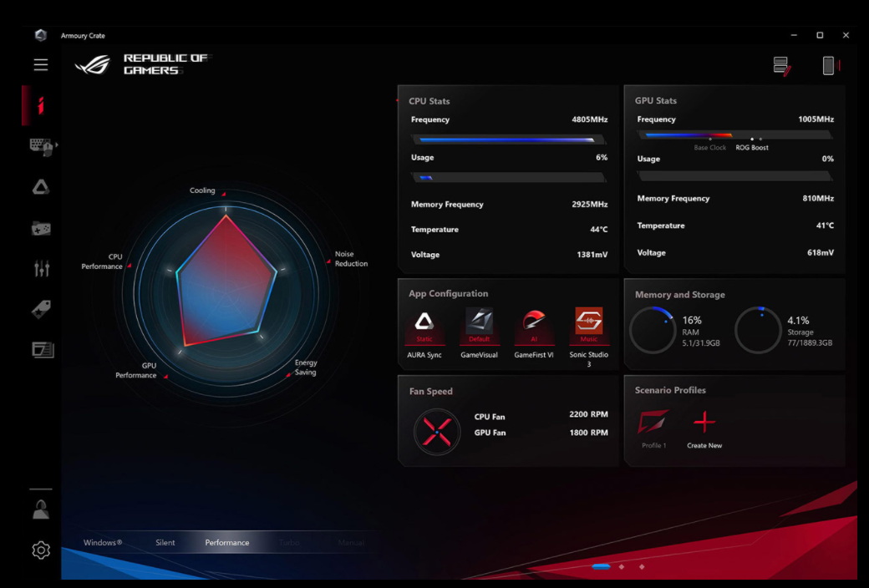Select the Home dashboard sidebar icon
This screenshot has width=869, height=588.
click(40, 104)
